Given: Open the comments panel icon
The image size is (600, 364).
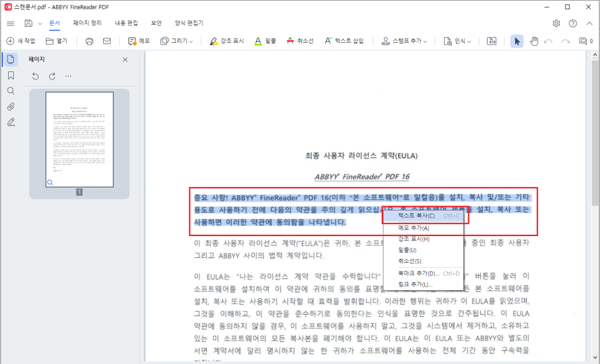Looking at the screenshot, I should click(x=586, y=41).
